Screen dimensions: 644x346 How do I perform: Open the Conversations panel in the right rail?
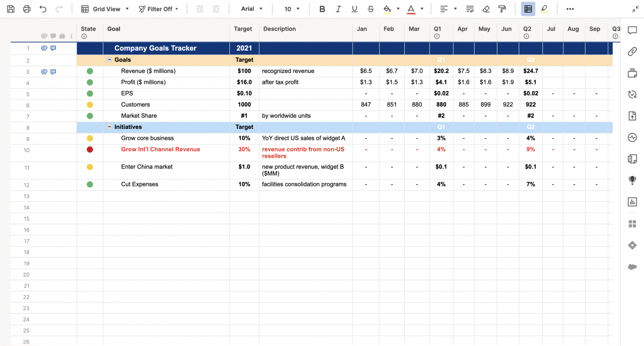(632, 30)
